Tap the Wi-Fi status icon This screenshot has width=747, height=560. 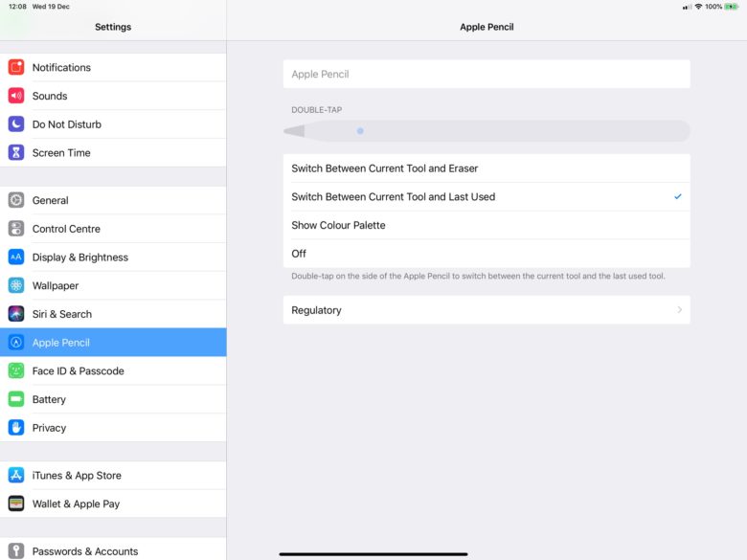click(x=698, y=7)
